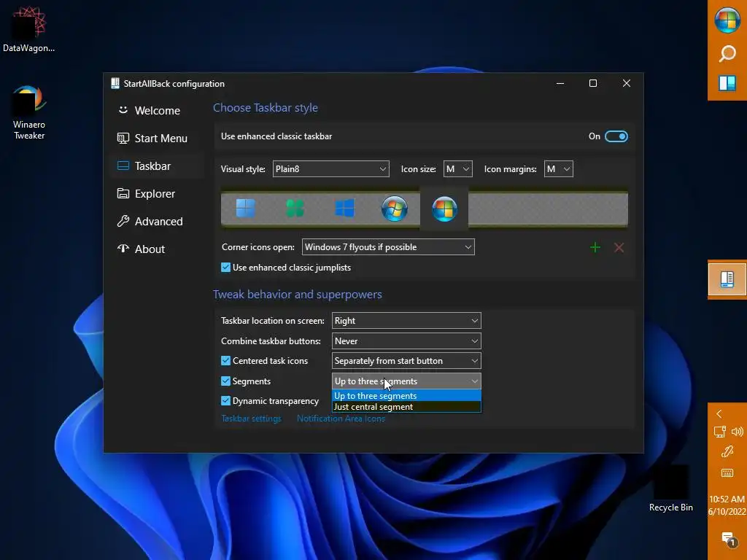Open the Widgets icon in taskbar
This screenshot has height=560, width=747.
coord(727,83)
